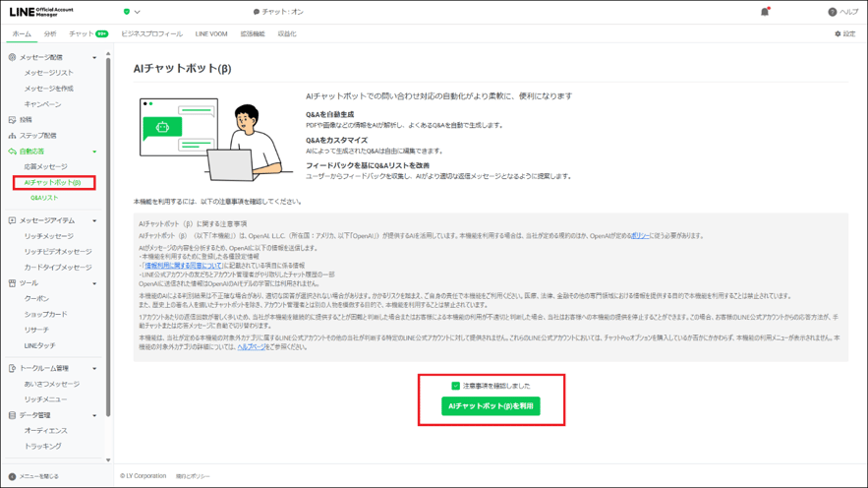Open Q&Aリスト in sidebar
This screenshot has width=868, height=488.
[x=44, y=198]
